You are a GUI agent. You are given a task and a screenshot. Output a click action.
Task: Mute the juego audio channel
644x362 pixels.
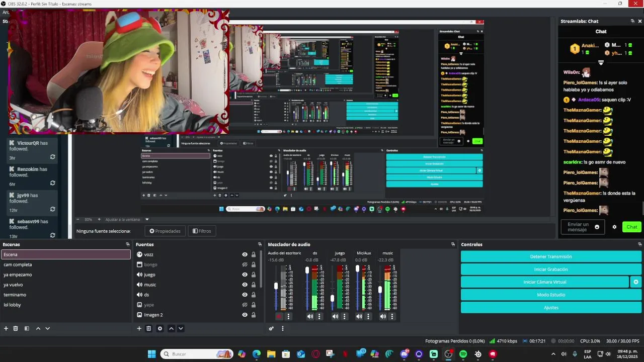pyautogui.click(x=335, y=316)
